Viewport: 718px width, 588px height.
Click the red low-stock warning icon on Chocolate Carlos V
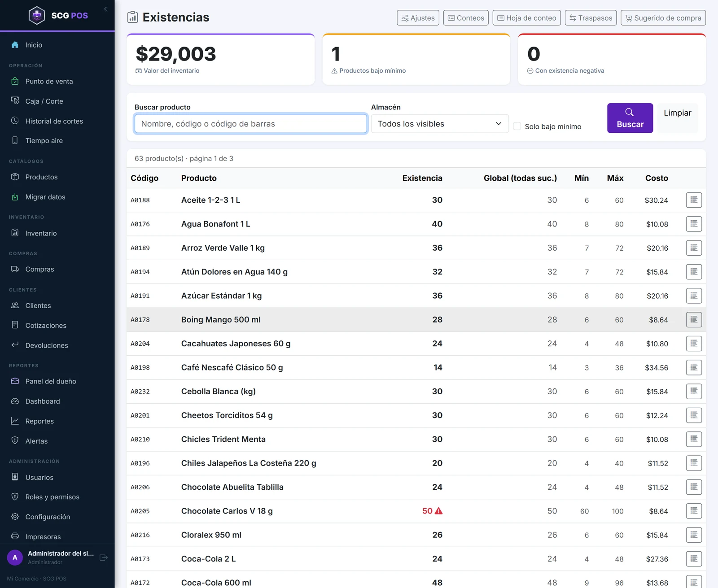tap(439, 511)
